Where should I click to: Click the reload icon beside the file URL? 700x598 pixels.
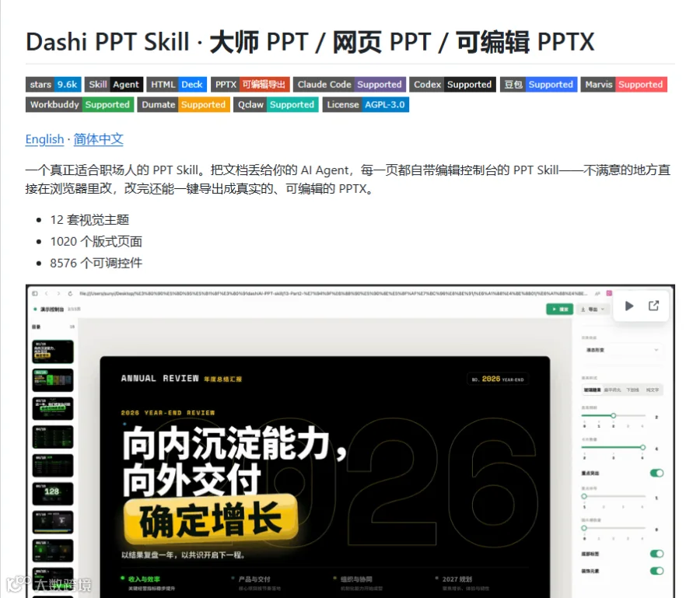(70, 293)
